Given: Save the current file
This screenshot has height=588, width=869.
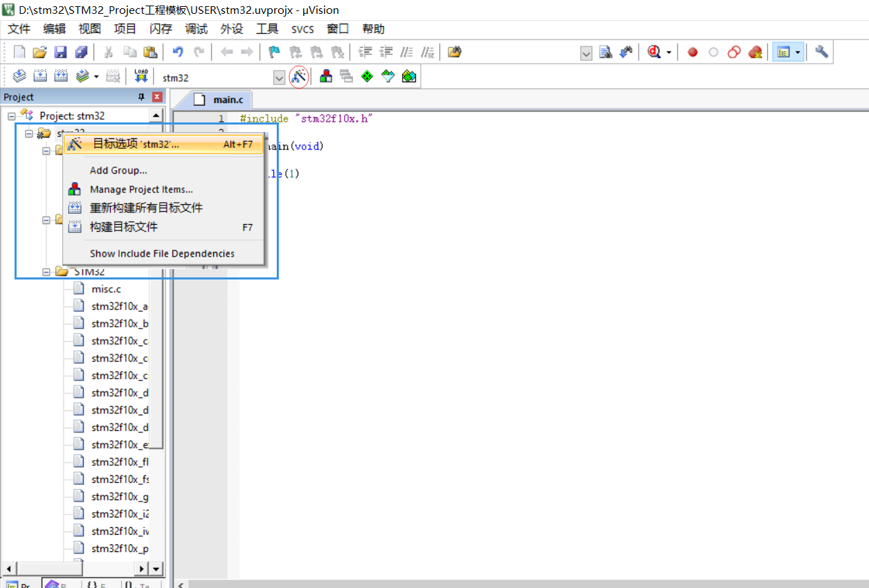Looking at the screenshot, I should (60, 52).
